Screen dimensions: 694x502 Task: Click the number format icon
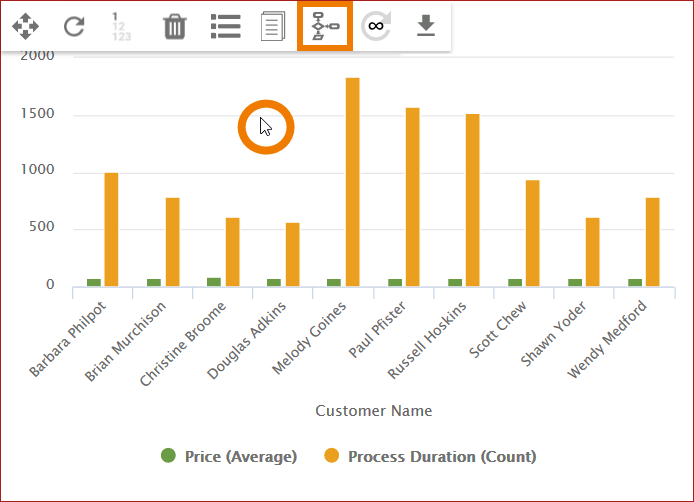(x=120, y=26)
